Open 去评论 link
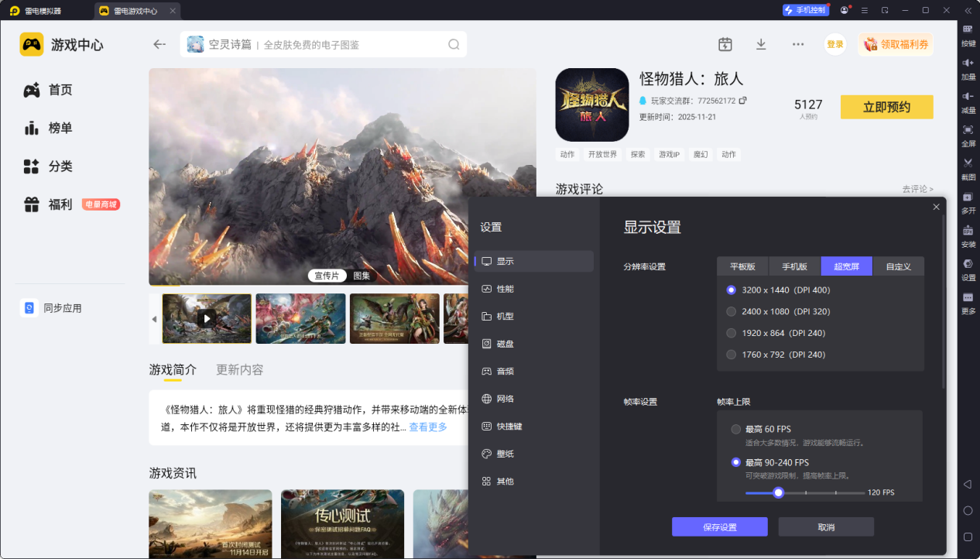 [917, 189]
